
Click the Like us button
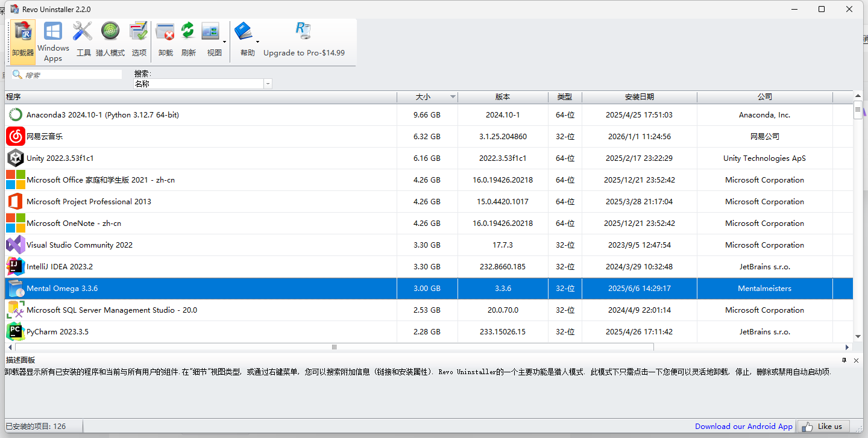(x=823, y=427)
